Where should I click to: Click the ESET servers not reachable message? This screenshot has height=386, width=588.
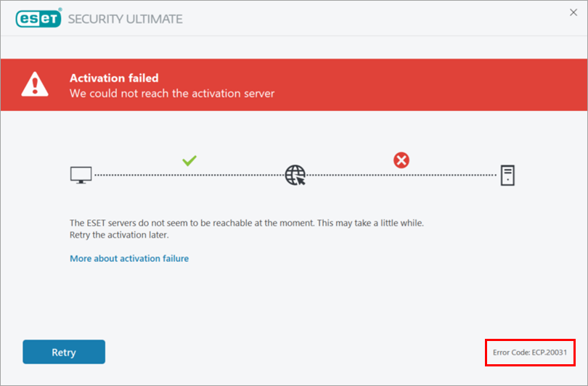click(x=247, y=223)
